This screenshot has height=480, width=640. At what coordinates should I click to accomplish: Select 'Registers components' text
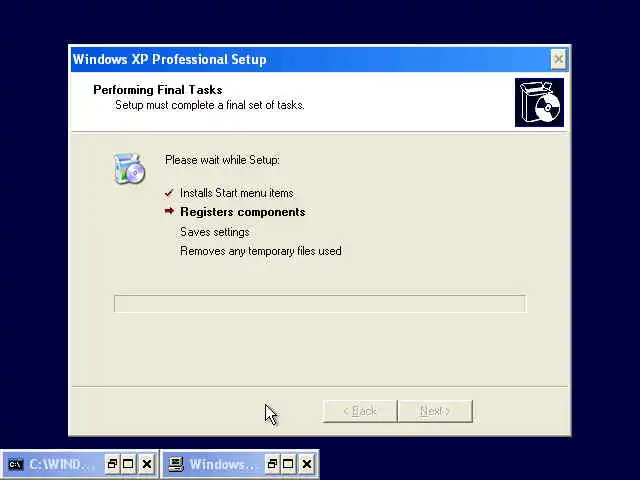(x=242, y=212)
